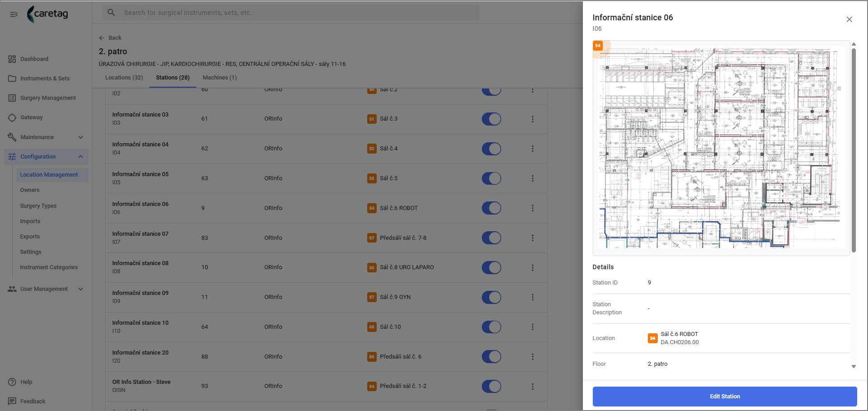Viewport: 868px width, 411px height.
Task: Open Instruments & Sets folder icon
Action: click(12, 79)
